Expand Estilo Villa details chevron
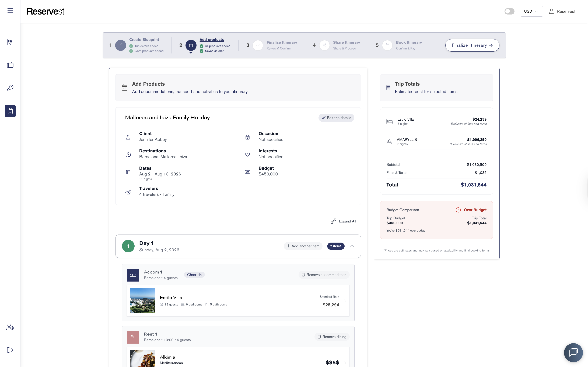The height and width of the screenshot is (367, 588). pyautogui.click(x=345, y=300)
